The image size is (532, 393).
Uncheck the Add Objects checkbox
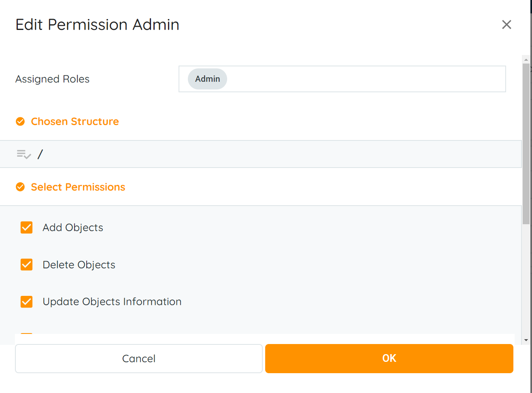[x=27, y=227]
